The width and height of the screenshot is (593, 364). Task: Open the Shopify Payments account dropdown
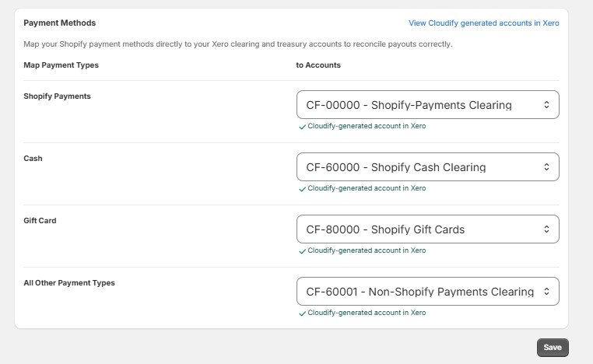coord(428,105)
